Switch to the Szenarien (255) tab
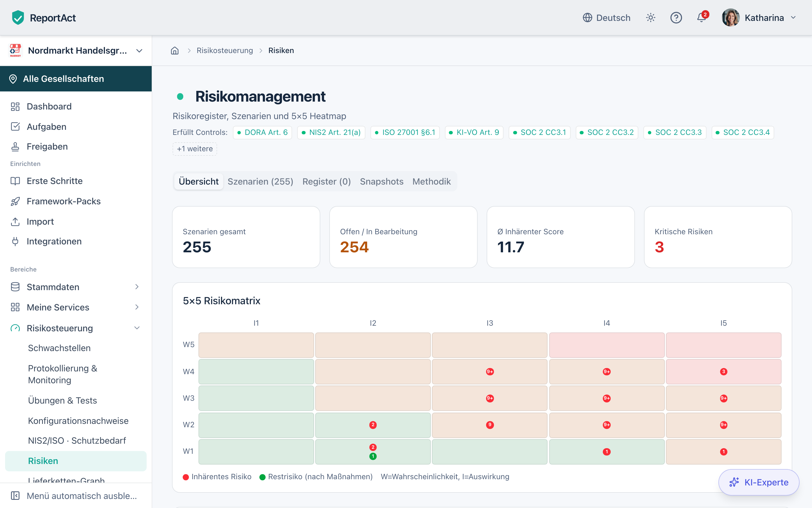This screenshot has width=812, height=508. pos(261,181)
